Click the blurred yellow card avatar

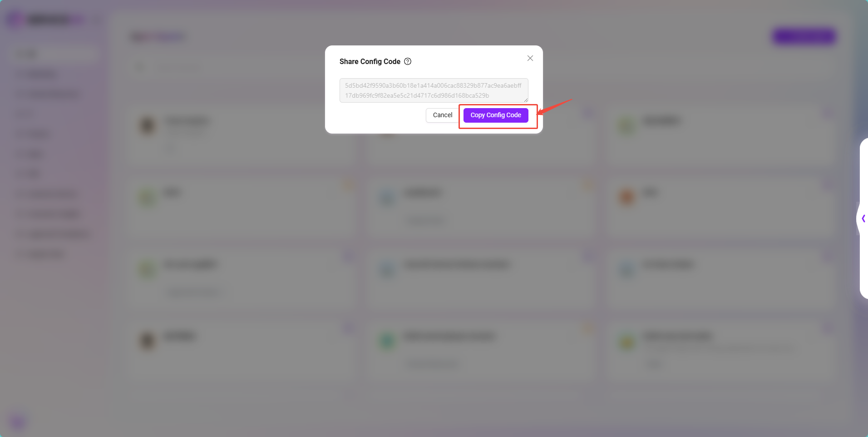pyautogui.click(x=627, y=342)
